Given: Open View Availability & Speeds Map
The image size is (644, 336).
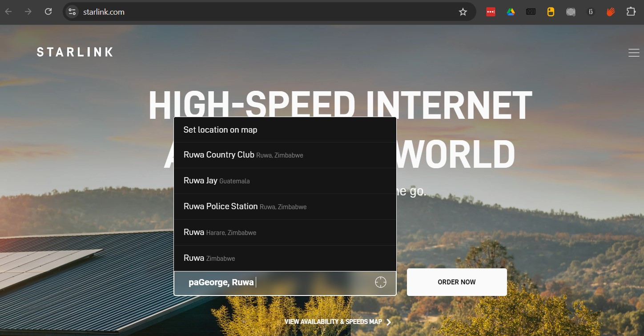Looking at the screenshot, I should 333,321.
